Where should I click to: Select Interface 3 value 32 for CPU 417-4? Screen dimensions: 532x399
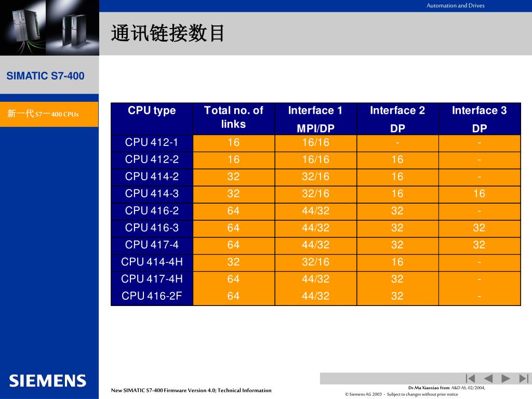pyautogui.click(x=480, y=245)
